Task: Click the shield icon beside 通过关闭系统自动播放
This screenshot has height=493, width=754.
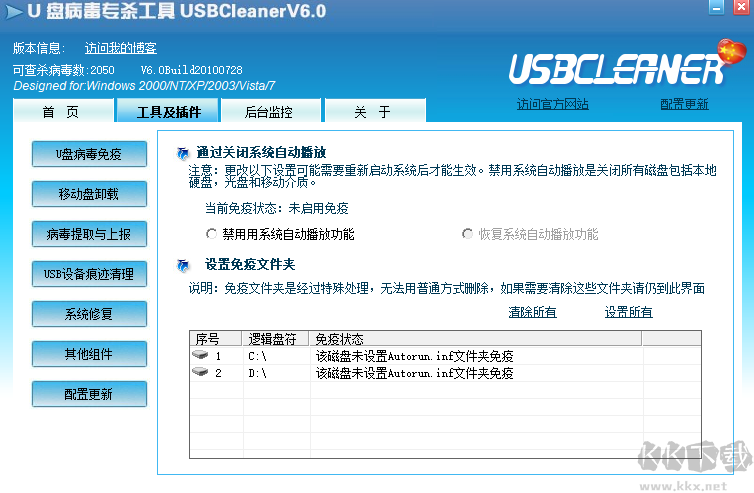Action: [x=183, y=153]
